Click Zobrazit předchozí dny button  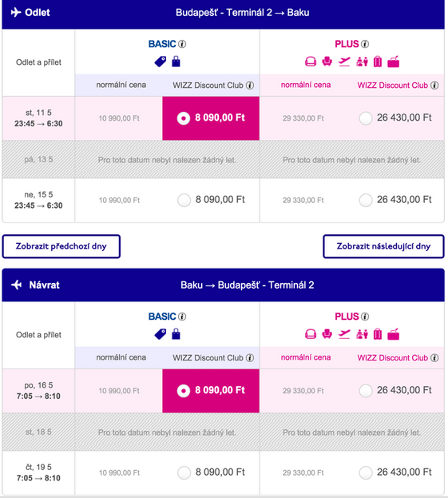click(61, 246)
